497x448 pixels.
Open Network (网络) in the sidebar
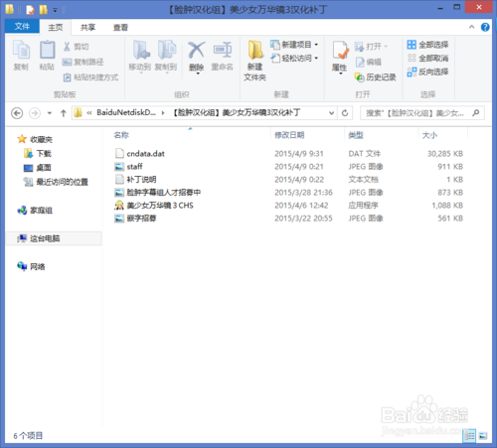[x=32, y=266]
